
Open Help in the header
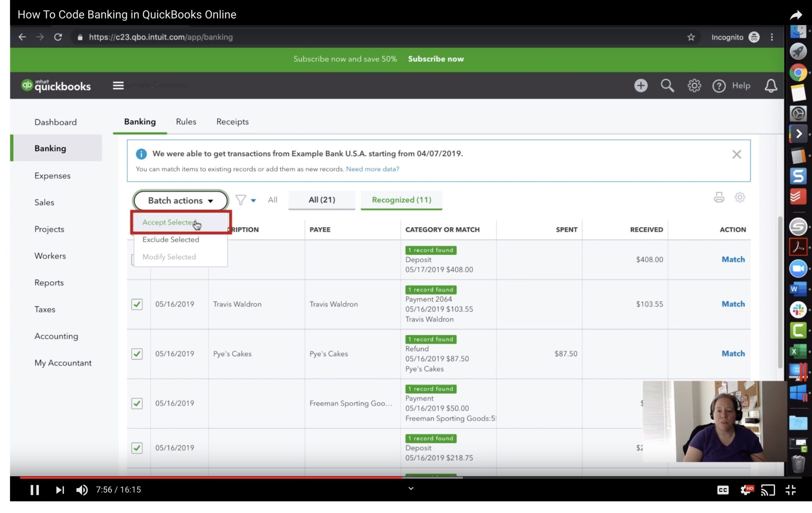732,85
